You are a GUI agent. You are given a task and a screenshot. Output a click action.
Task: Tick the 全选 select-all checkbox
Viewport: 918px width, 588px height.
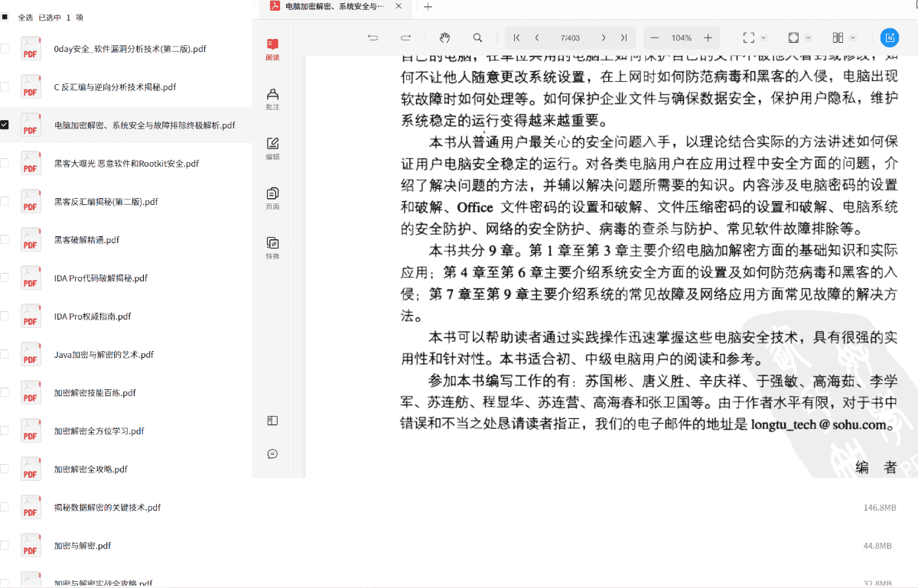pos(5,17)
